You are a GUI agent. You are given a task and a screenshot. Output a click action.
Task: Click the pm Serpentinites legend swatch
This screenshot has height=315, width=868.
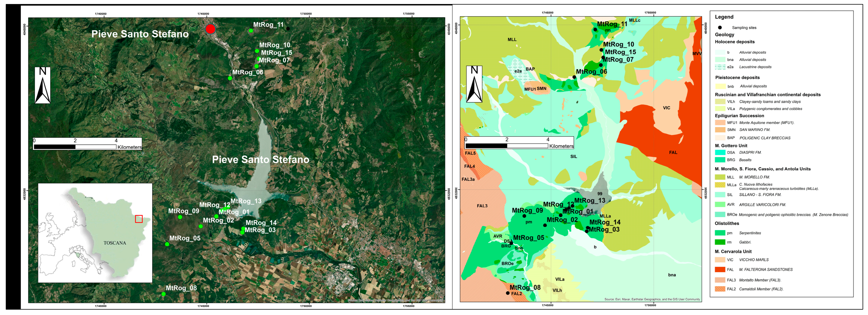click(x=720, y=233)
